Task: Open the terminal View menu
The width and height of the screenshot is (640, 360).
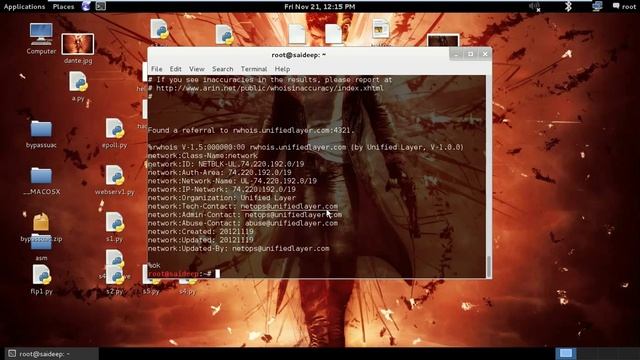Action: pyautogui.click(x=197, y=69)
